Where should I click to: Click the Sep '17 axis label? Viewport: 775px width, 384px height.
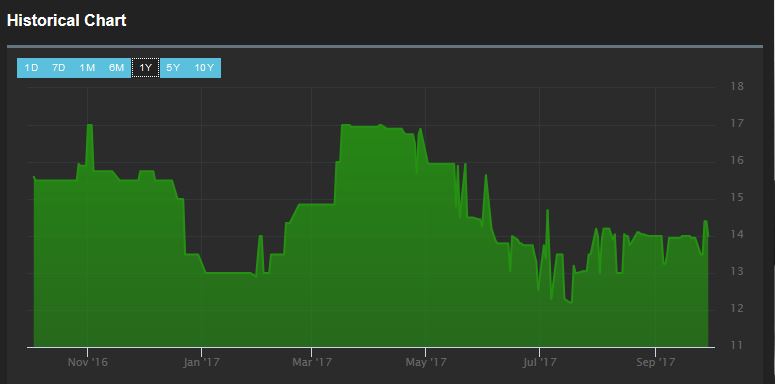tap(655, 362)
